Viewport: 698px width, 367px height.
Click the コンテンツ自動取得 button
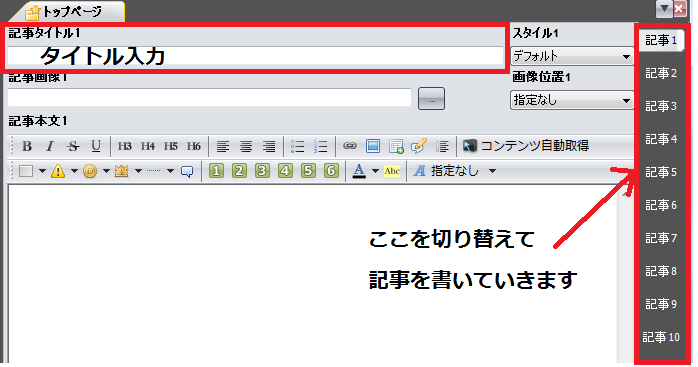pyautogui.click(x=526, y=146)
